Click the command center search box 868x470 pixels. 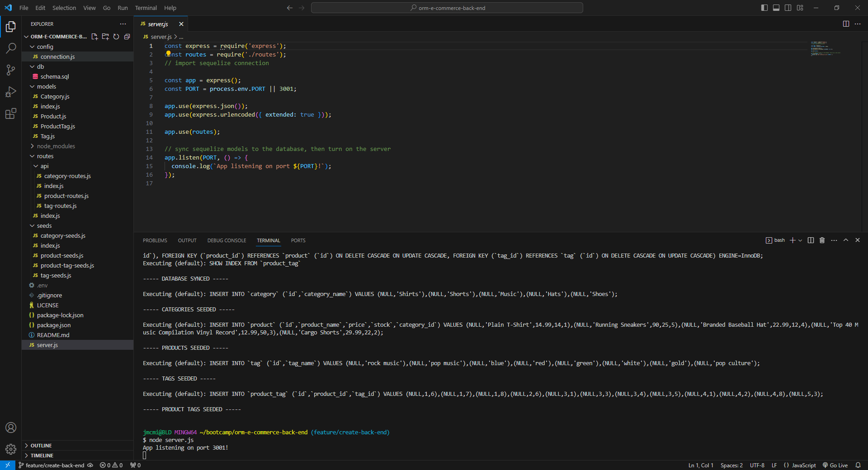447,8
